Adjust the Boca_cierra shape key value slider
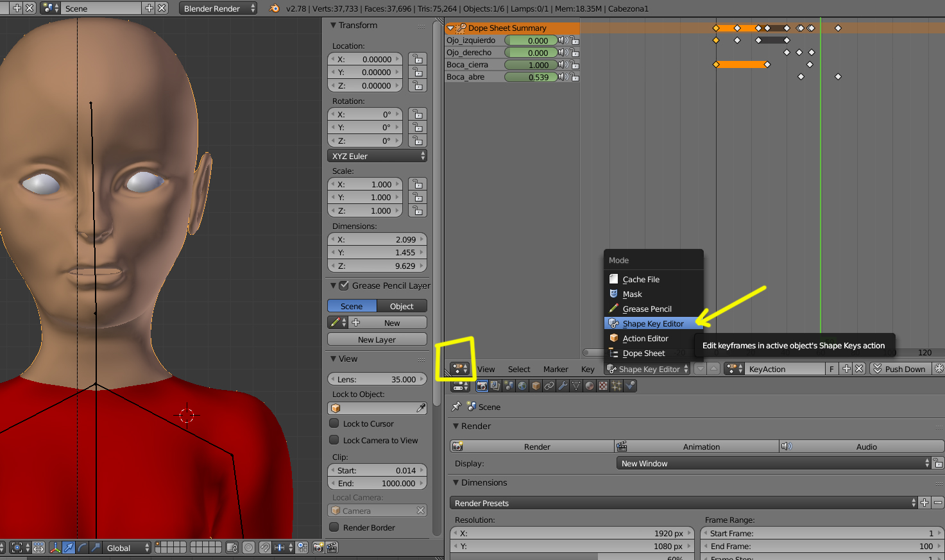 tap(531, 65)
